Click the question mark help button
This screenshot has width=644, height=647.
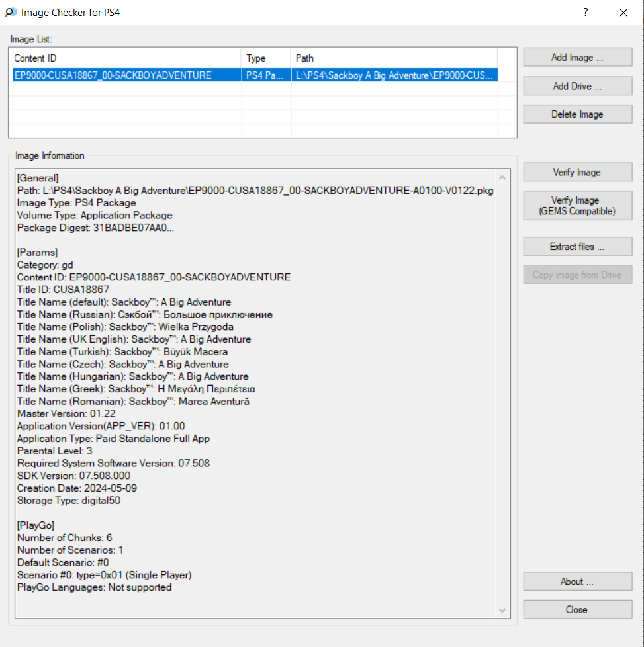pos(585,13)
